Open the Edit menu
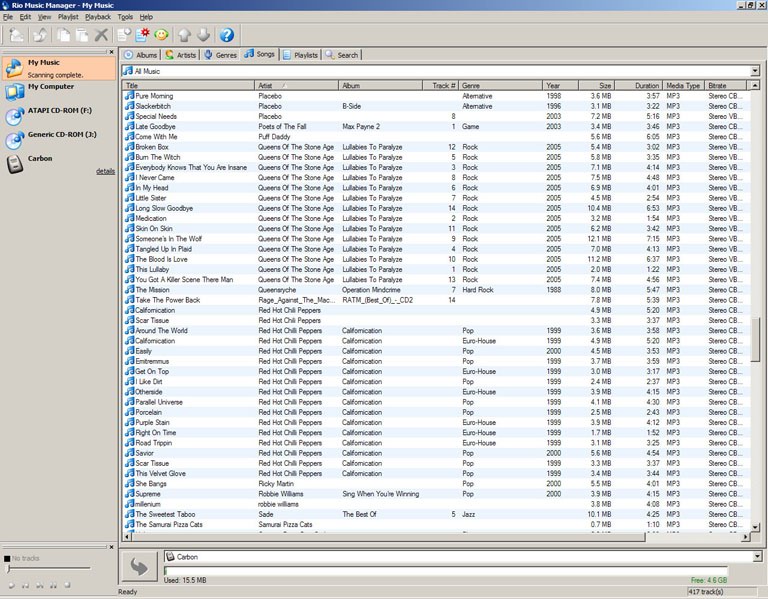Viewport: 768px width, 599px height. coord(25,17)
